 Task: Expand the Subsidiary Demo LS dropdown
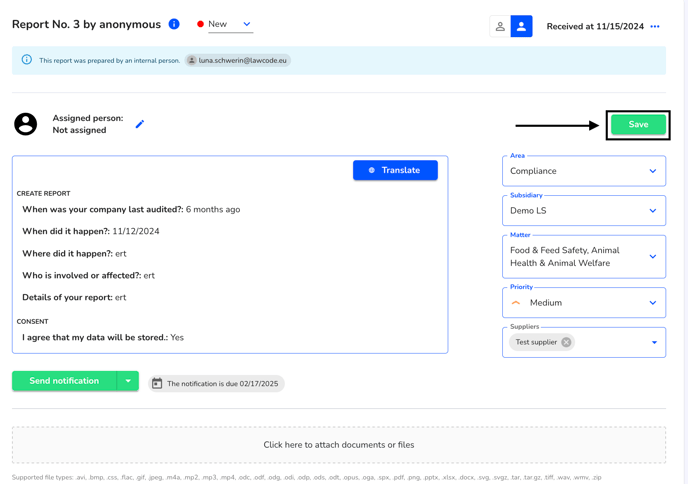(x=584, y=211)
